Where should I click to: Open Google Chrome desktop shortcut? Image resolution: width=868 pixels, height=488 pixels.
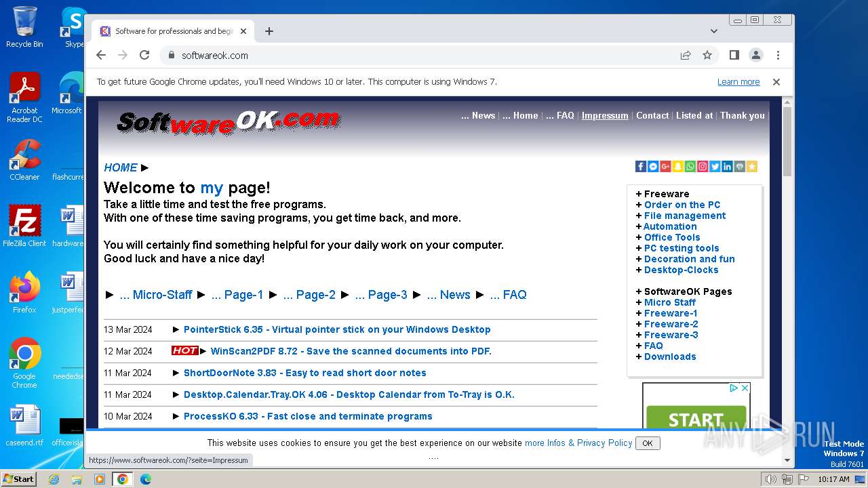pos(24,363)
